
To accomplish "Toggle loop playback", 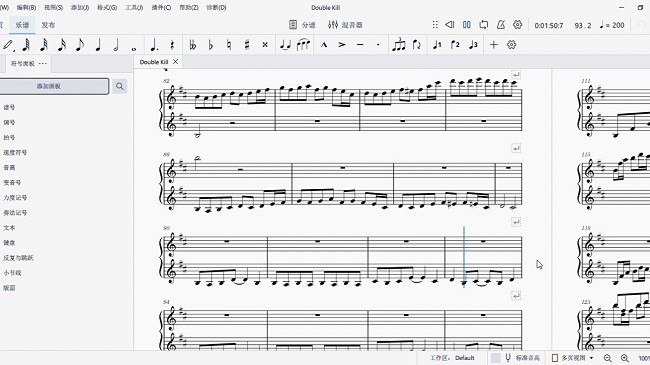I will pos(484,25).
